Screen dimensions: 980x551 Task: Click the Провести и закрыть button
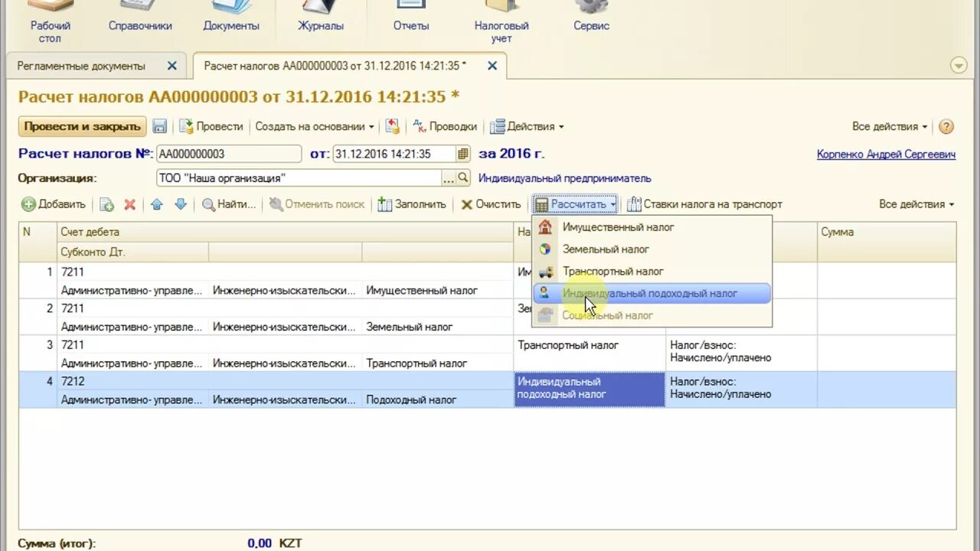coord(82,126)
